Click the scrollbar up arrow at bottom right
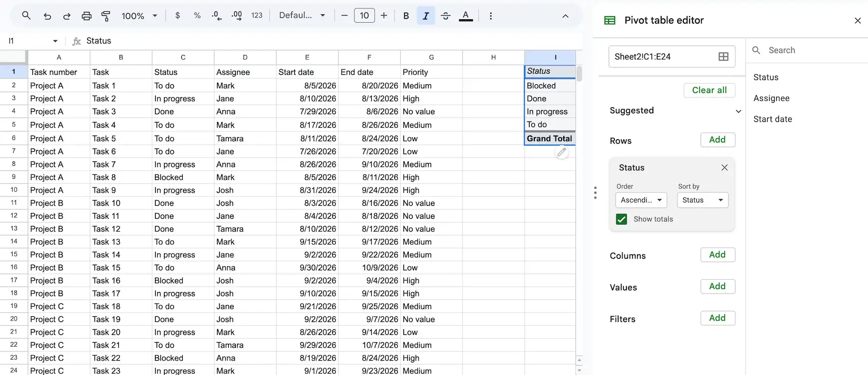This screenshot has height=375, width=868. [579, 360]
